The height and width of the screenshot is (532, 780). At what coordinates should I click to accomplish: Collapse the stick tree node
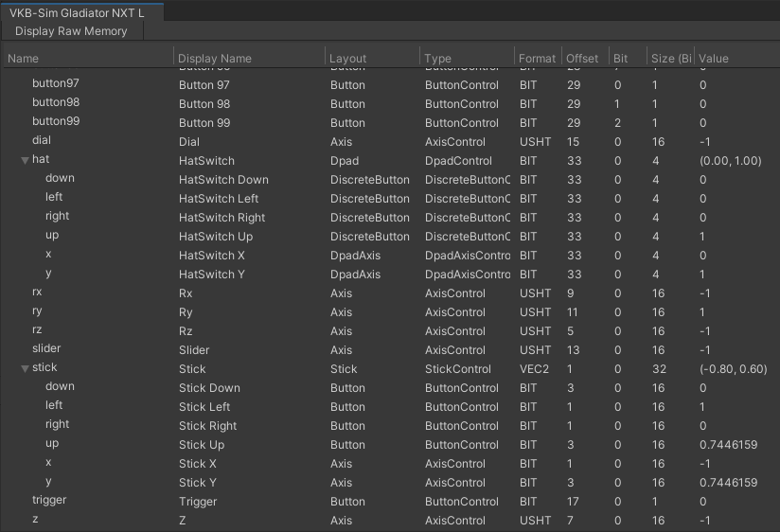(x=25, y=368)
